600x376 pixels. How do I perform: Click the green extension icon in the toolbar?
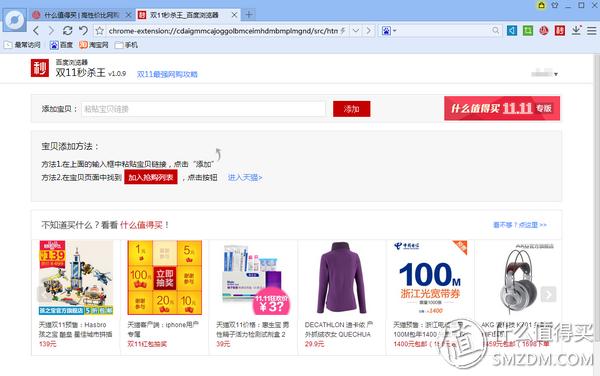[x=528, y=30]
